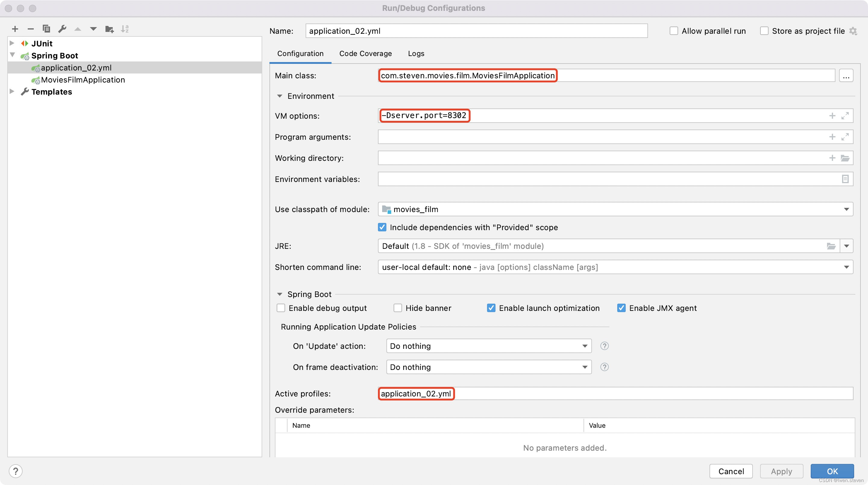Open the Working directory folder browser
868x485 pixels.
[845, 158]
